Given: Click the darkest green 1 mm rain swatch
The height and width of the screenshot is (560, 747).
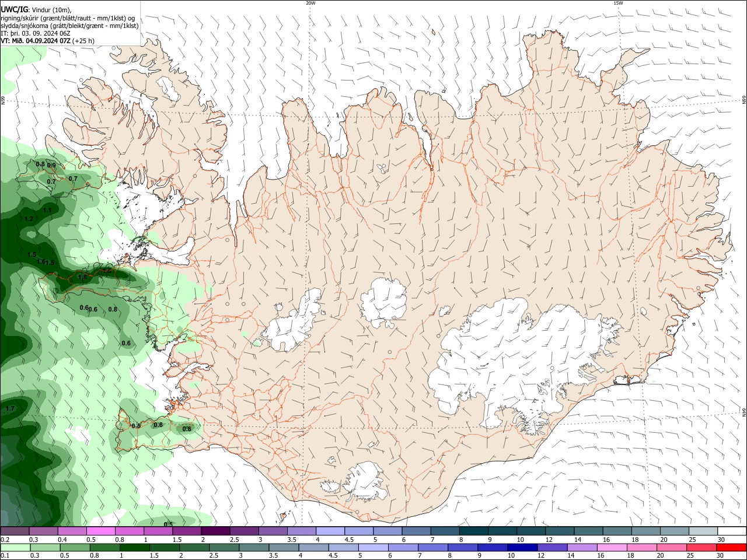Looking at the screenshot, I should [x=134, y=548].
